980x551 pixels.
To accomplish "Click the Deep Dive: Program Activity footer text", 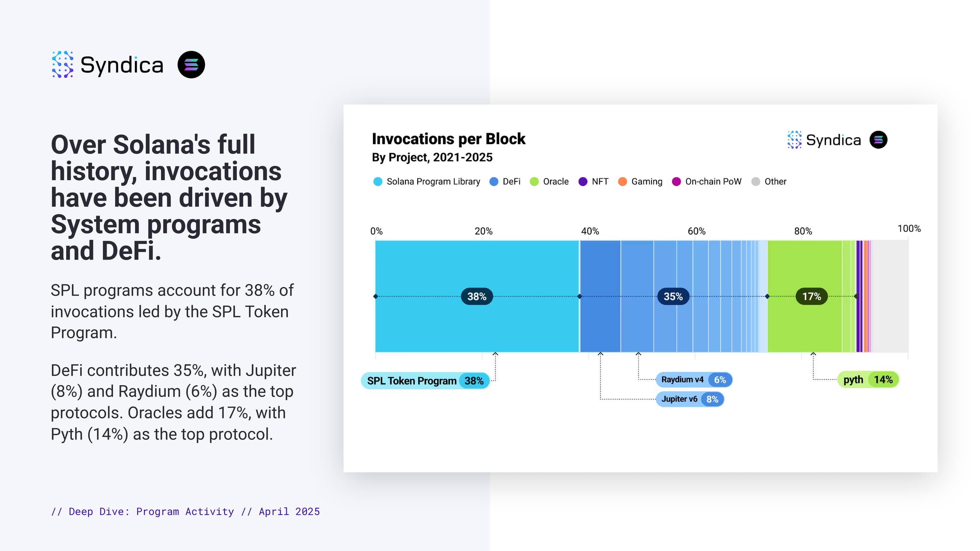I will point(185,511).
